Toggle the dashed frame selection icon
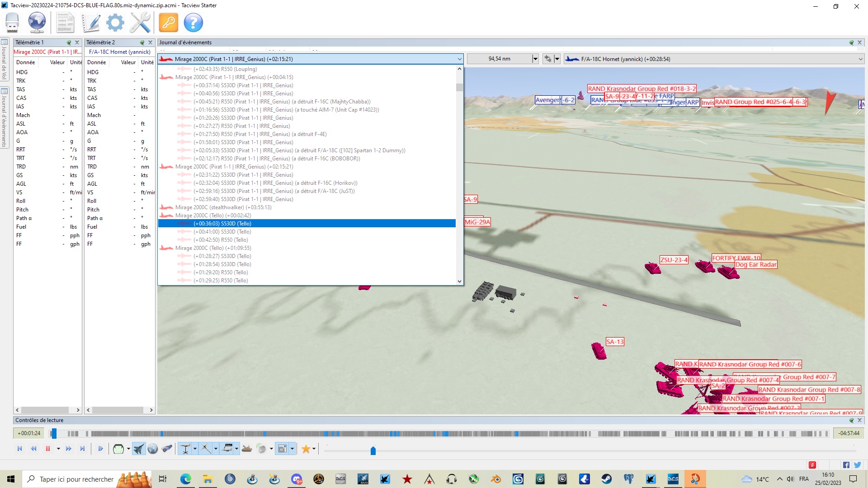The width and height of the screenshot is (868, 488). tap(283, 449)
